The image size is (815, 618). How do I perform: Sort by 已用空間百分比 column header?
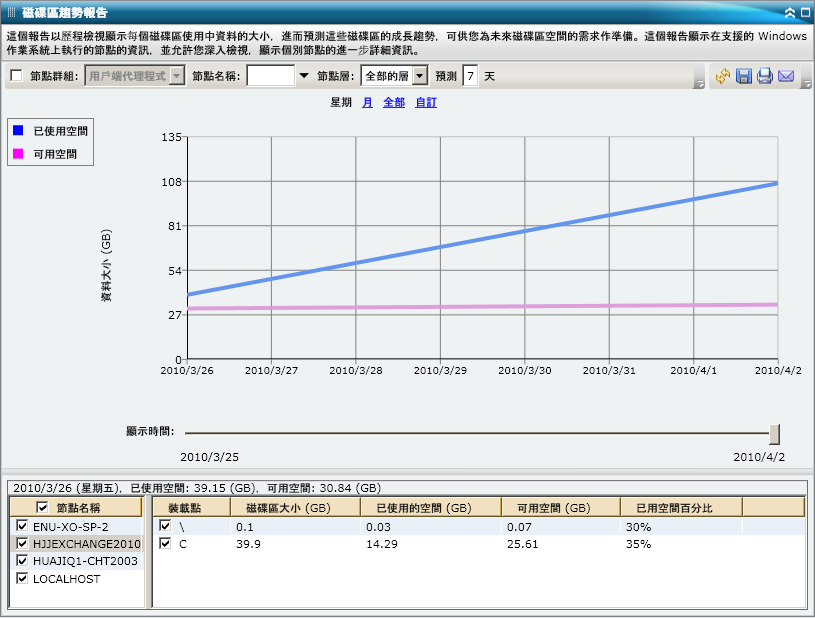(x=681, y=508)
